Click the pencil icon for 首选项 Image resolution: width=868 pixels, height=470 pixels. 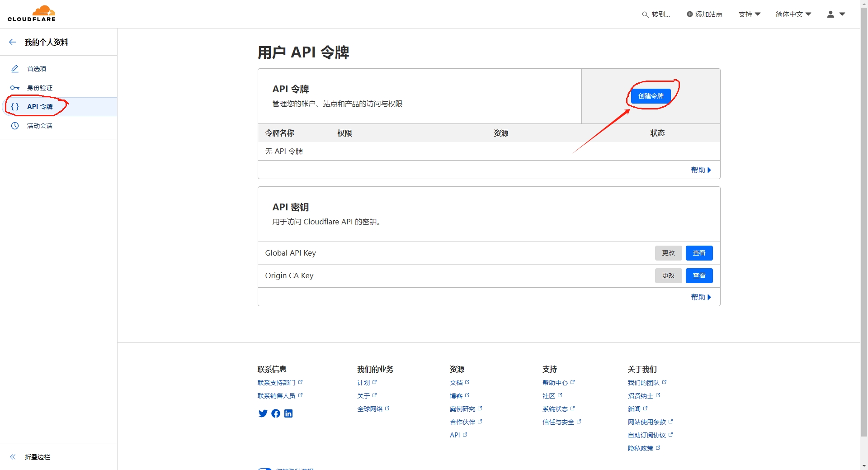pyautogui.click(x=15, y=69)
